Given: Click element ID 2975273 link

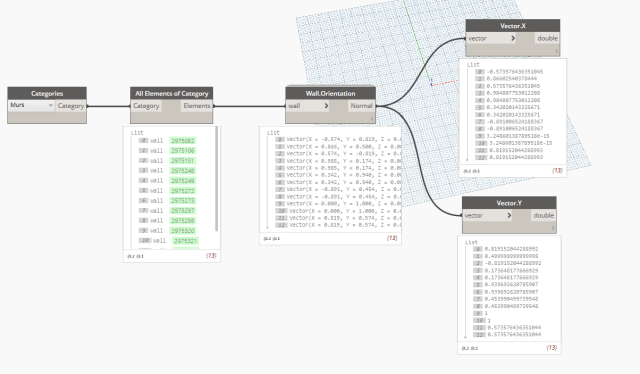Looking at the screenshot, I should pyautogui.click(x=182, y=200).
